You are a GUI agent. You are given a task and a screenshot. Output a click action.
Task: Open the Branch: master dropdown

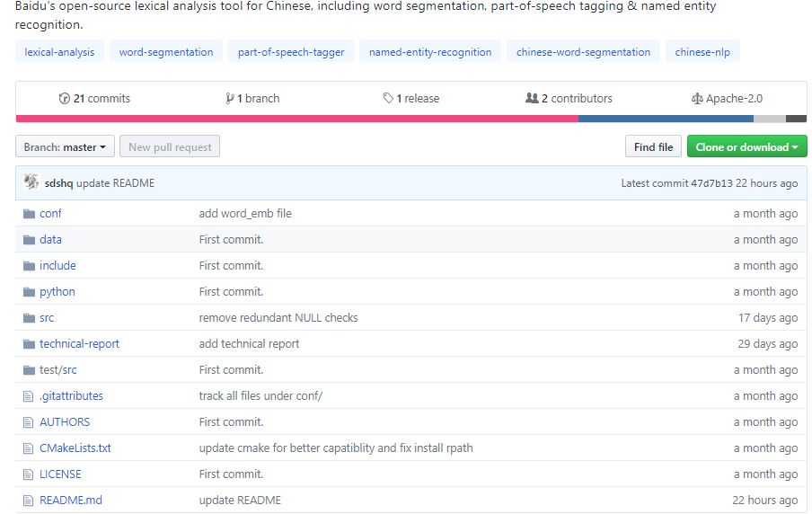[65, 146]
